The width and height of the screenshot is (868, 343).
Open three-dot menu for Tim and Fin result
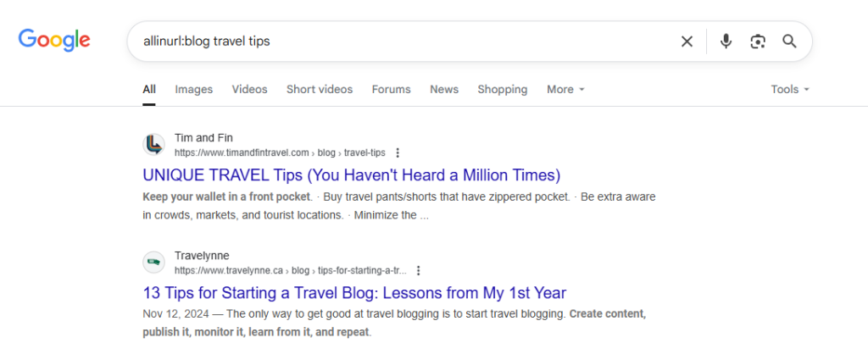point(398,153)
